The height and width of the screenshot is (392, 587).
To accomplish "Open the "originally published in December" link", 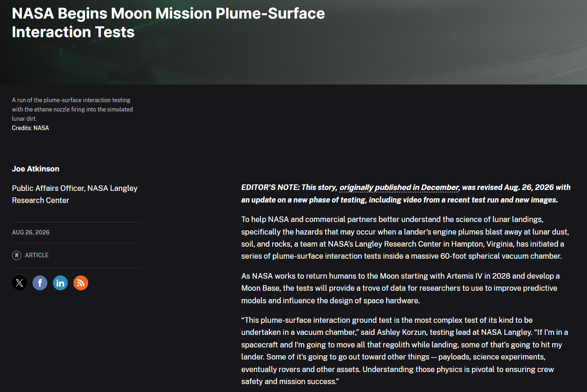I will pyautogui.click(x=399, y=188).
